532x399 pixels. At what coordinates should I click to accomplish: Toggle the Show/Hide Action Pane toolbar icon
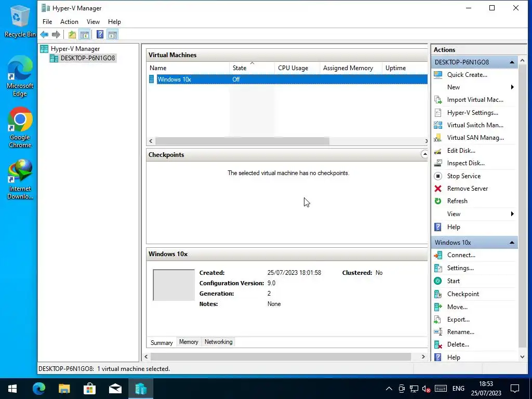coord(113,34)
